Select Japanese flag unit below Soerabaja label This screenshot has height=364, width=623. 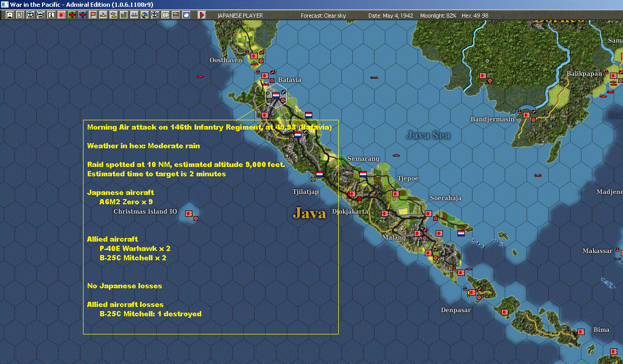coord(428,213)
